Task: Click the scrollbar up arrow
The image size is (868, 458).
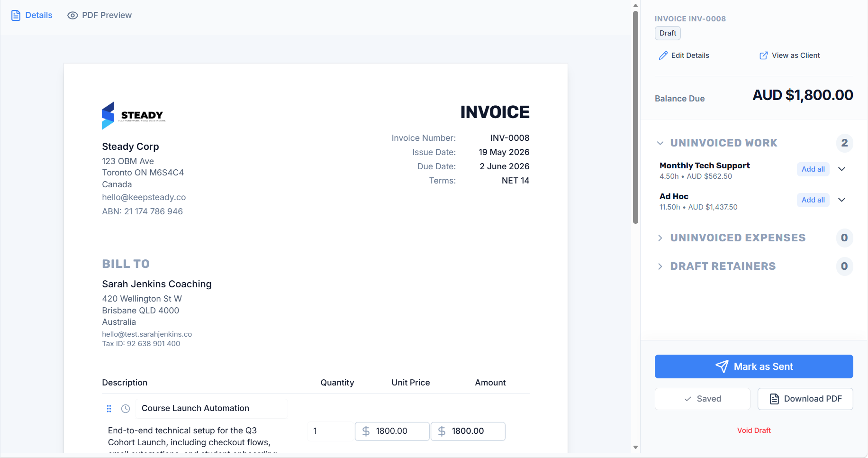Action: pyautogui.click(x=635, y=6)
